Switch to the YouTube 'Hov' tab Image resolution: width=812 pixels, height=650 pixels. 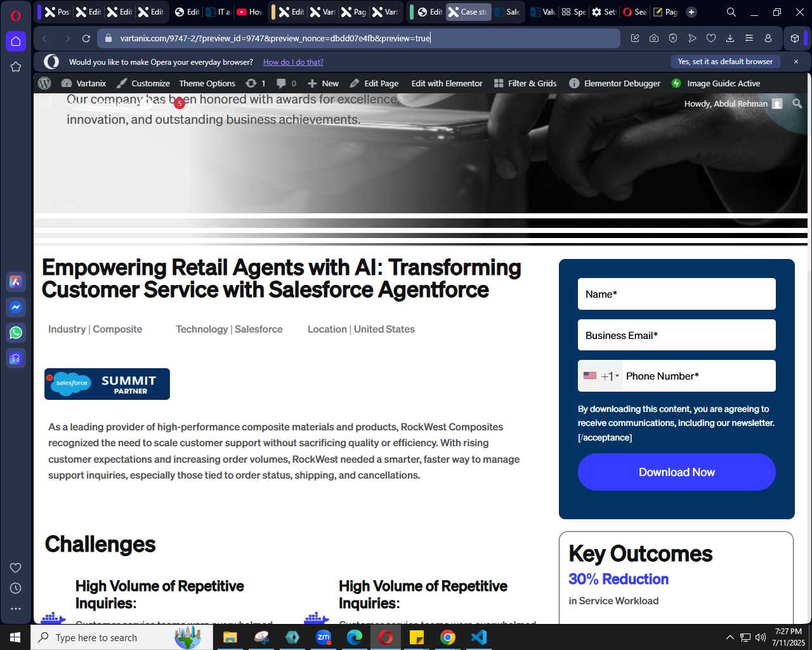pos(249,12)
